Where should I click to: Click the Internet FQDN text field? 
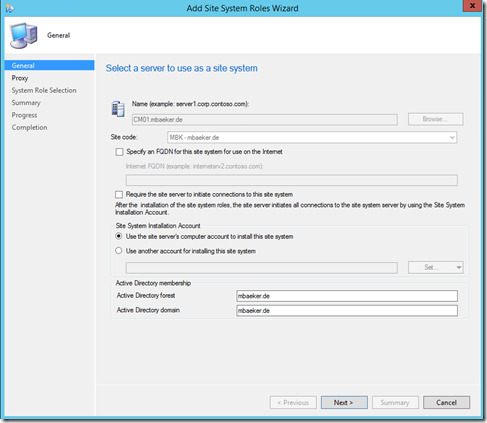point(292,180)
